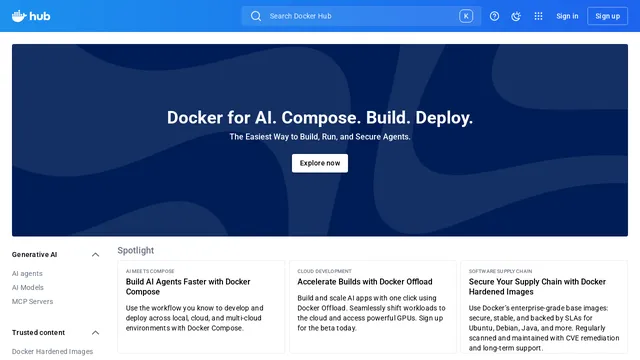Open the MCP Servers sidebar link

32,301
